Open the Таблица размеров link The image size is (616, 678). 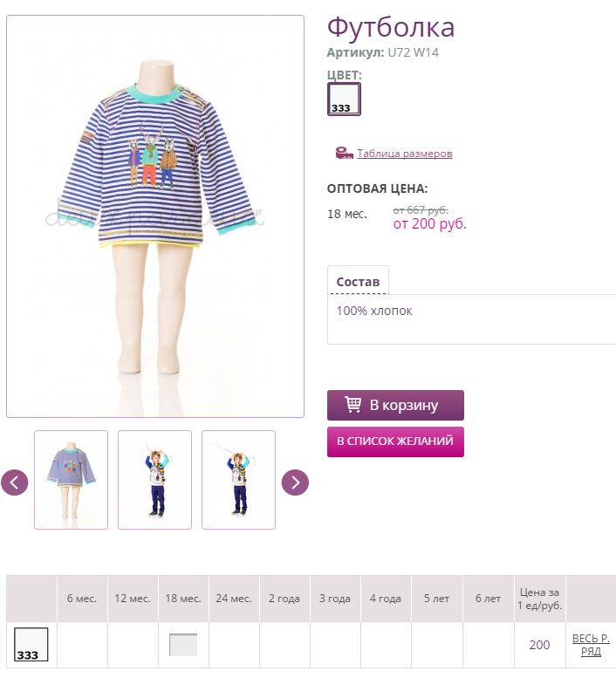(405, 154)
